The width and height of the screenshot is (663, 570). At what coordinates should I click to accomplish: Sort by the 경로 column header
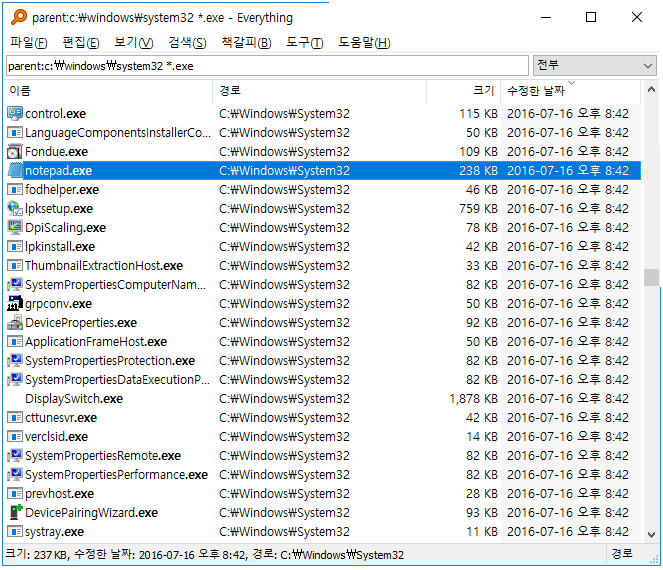(x=320, y=90)
